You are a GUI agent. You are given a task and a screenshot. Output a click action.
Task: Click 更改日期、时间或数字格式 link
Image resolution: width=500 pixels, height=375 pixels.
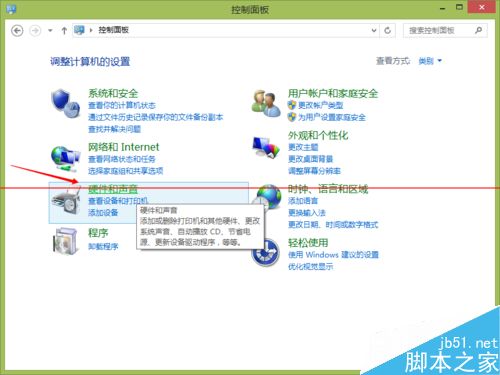pyautogui.click(x=333, y=225)
